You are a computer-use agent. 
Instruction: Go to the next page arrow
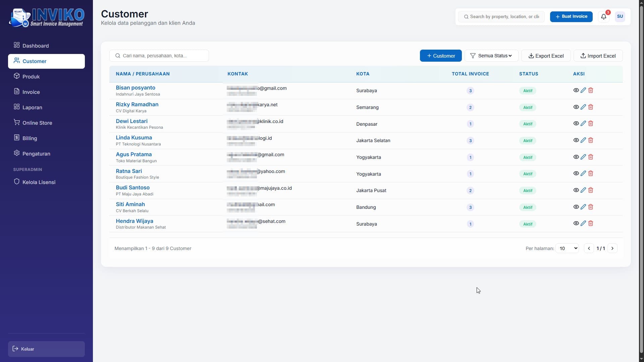(x=612, y=248)
